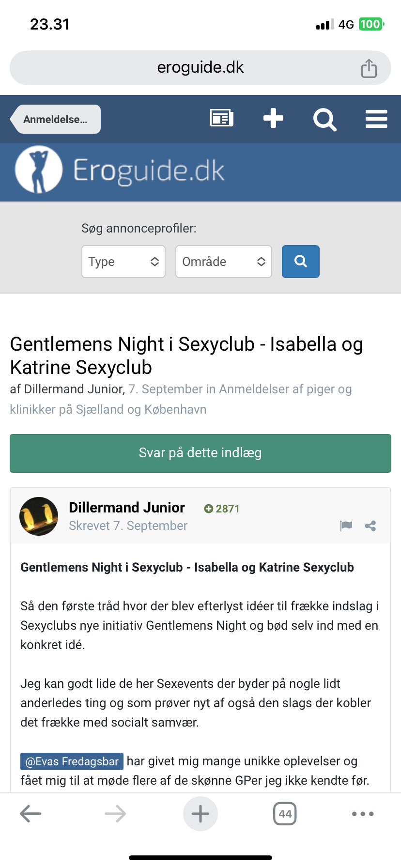
Task: Expand the Område dropdown
Action: coord(223,262)
